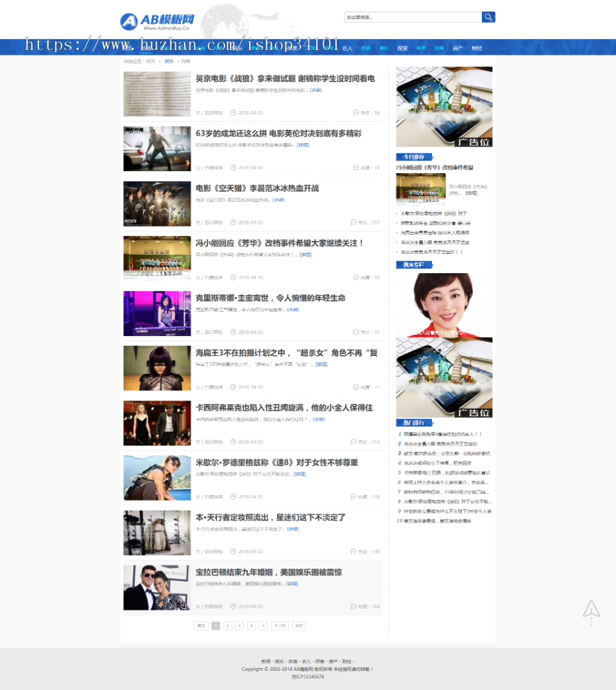Click the 广告位 advertisement banner on the right

[x=442, y=106]
